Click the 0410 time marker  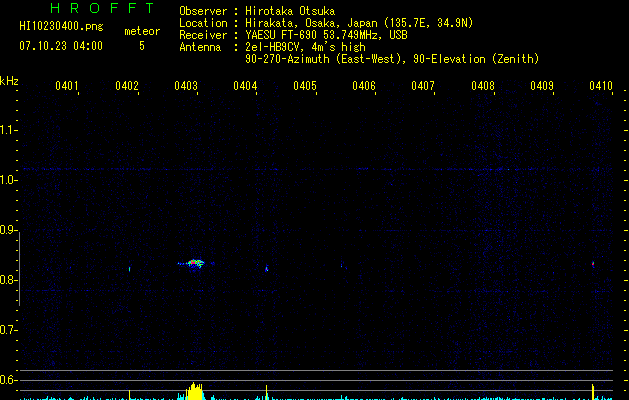click(x=601, y=86)
